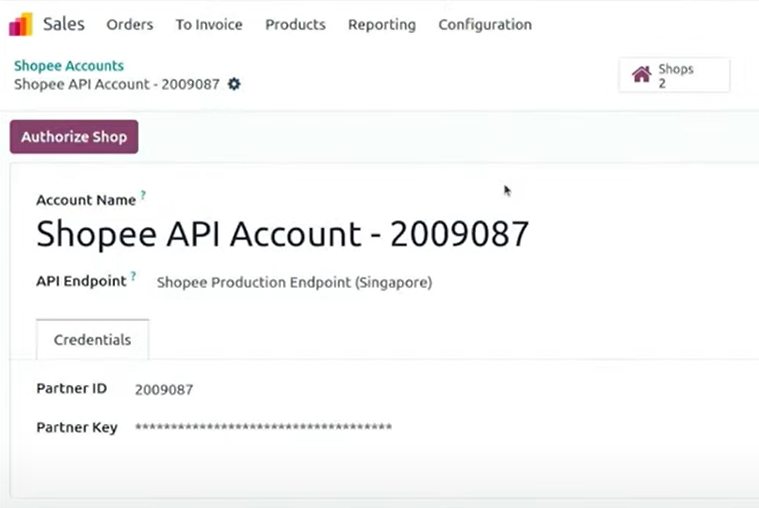Click the Partner ID field value
The width and height of the screenshot is (759, 508).
click(164, 389)
